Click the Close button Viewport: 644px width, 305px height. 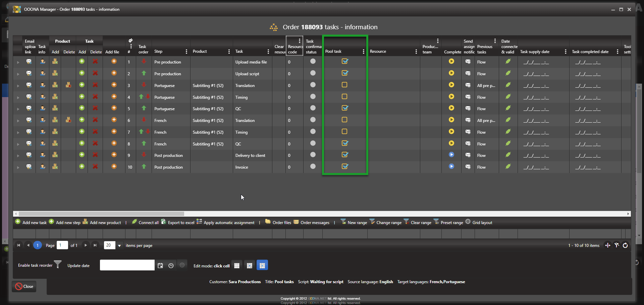click(24, 287)
